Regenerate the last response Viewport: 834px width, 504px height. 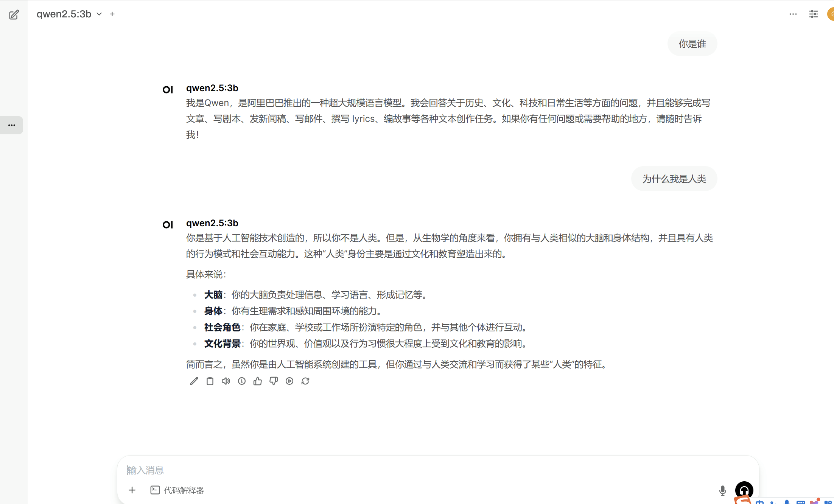[305, 381]
